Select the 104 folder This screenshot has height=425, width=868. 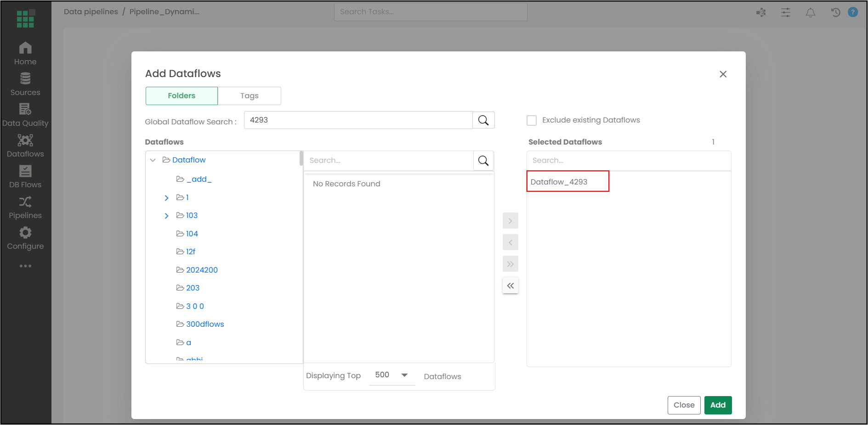tap(192, 234)
